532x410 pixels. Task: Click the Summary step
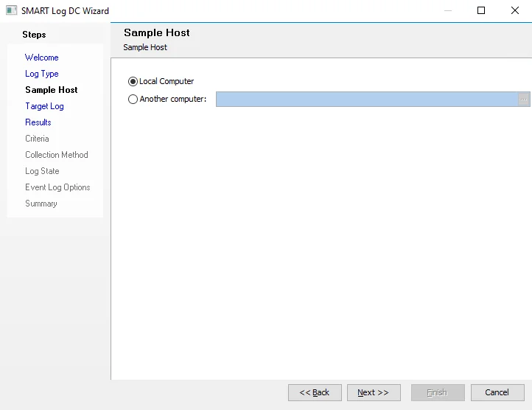click(x=41, y=204)
